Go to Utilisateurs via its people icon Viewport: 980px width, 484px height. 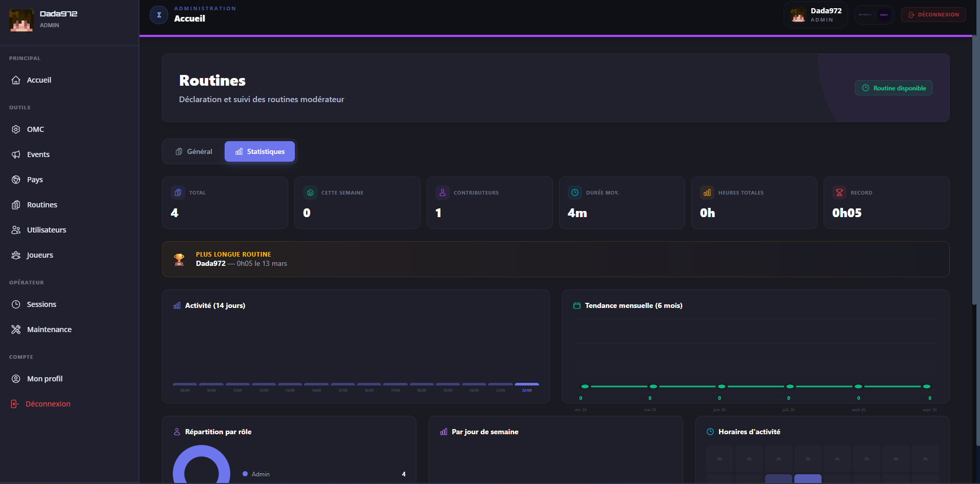(16, 230)
